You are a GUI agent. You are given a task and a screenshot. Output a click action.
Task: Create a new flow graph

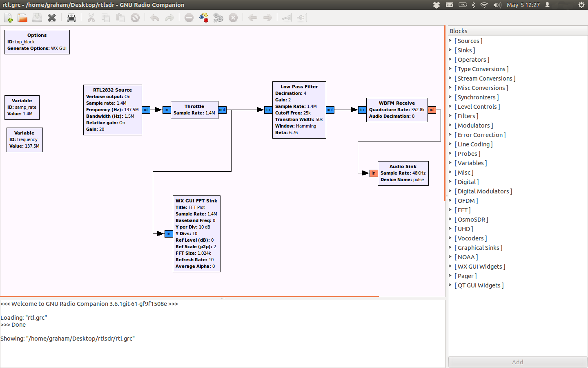[8, 18]
